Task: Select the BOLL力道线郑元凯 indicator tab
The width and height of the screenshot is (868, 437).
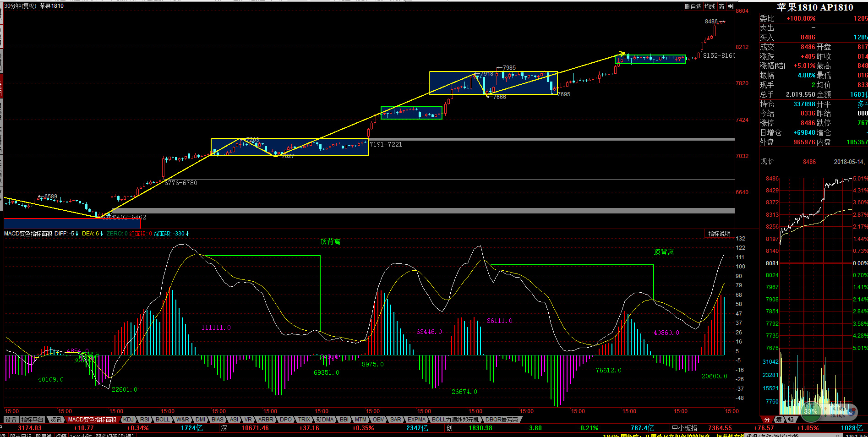Action: [x=455, y=420]
